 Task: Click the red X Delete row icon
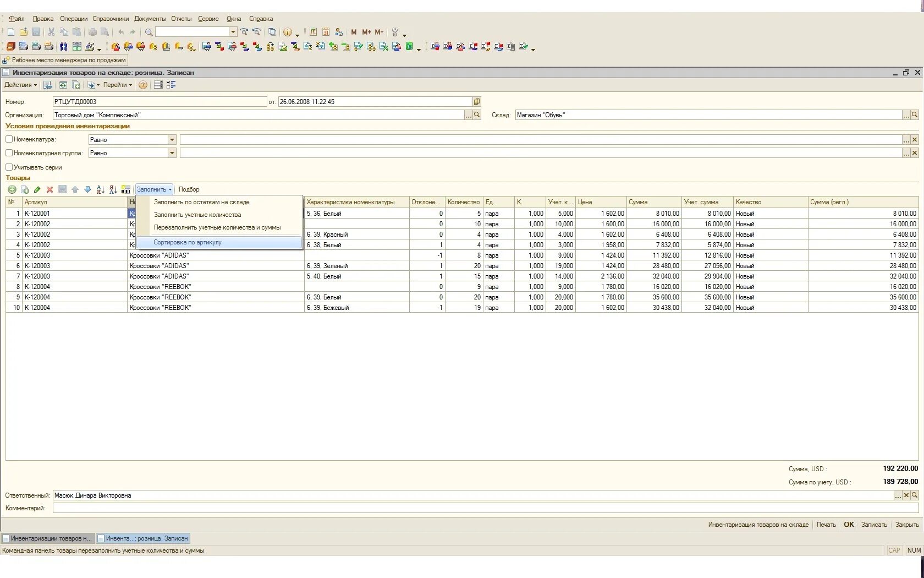[x=50, y=189]
